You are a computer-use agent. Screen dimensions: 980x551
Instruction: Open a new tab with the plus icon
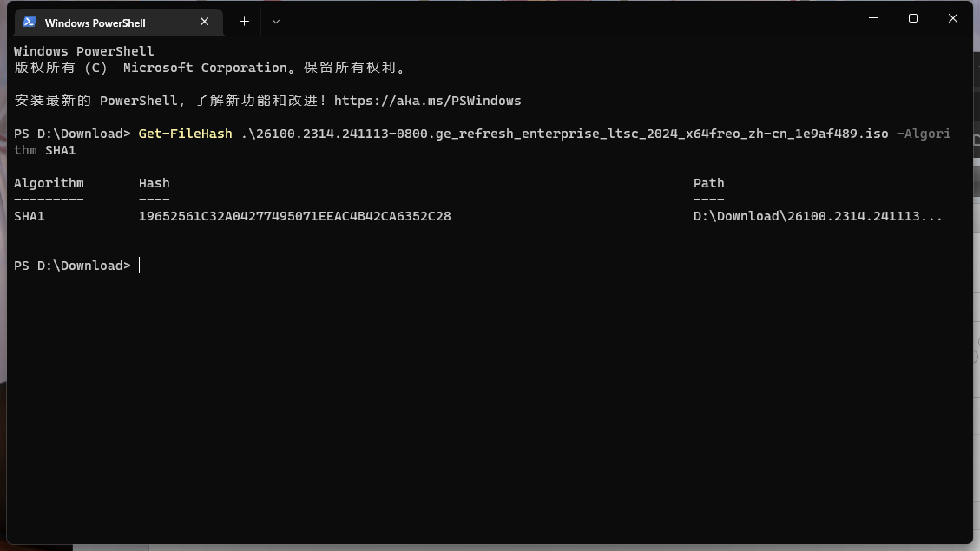pos(244,21)
